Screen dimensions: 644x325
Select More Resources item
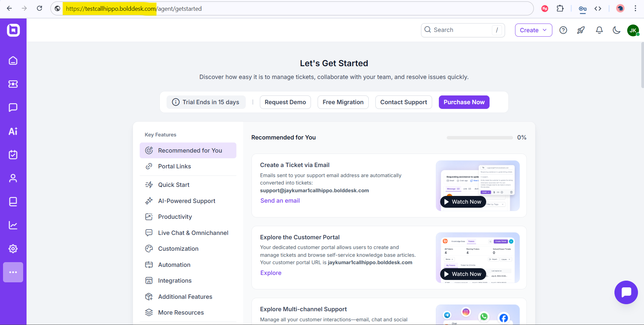[x=188, y=313]
